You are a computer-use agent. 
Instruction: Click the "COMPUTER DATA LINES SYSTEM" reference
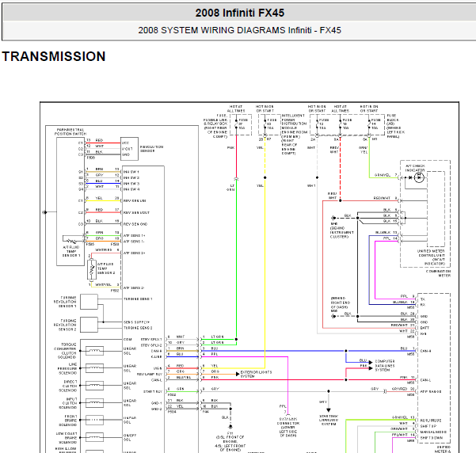(385, 366)
